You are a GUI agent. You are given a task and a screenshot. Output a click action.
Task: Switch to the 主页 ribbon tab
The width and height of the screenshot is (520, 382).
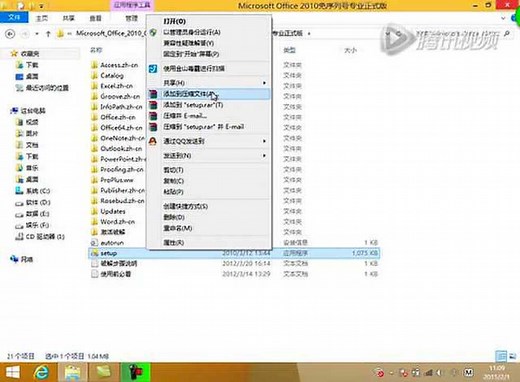pyautogui.click(x=42, y=18)
